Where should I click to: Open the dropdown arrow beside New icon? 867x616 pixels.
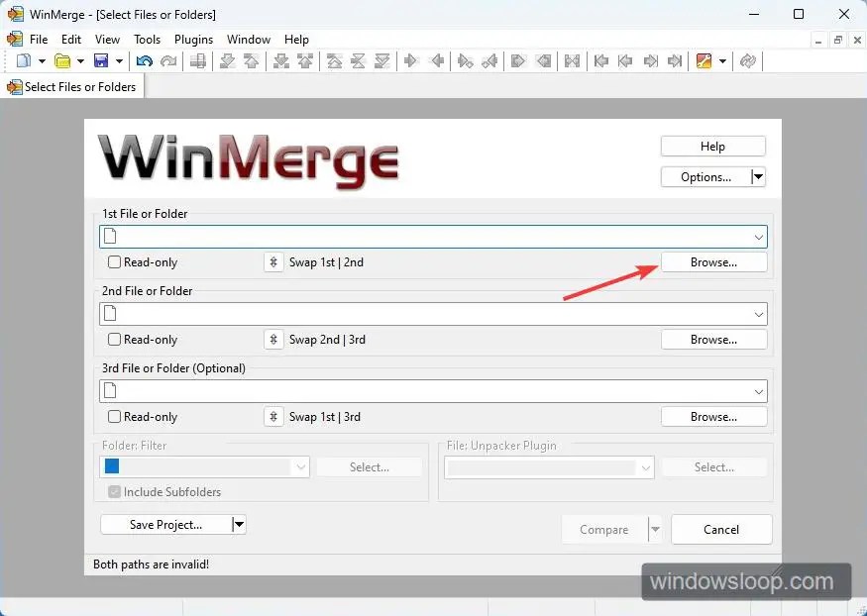(42, 60)
